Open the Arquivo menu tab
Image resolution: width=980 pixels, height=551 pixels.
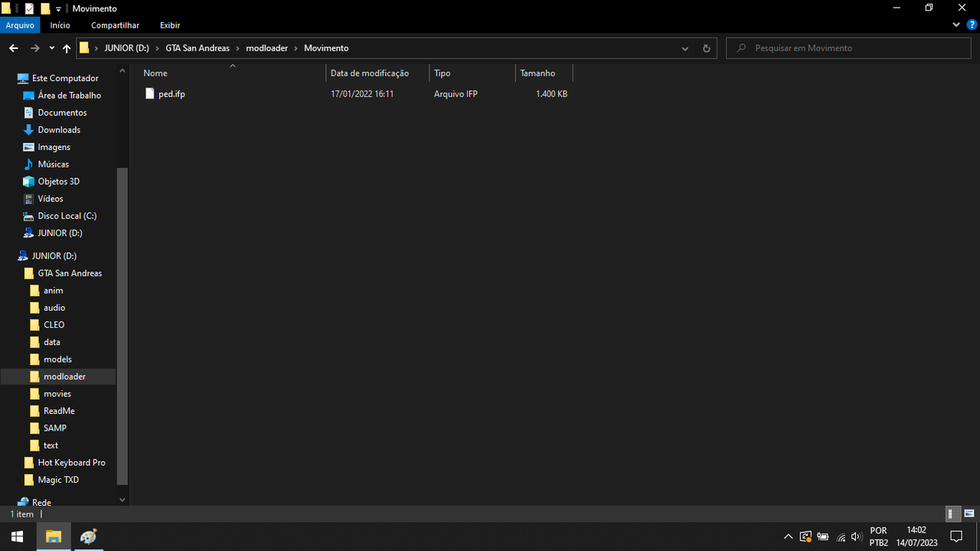click(20, 25)
